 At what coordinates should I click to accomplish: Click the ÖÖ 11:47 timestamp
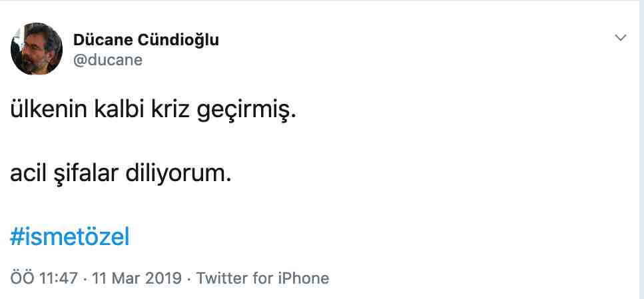44,278
